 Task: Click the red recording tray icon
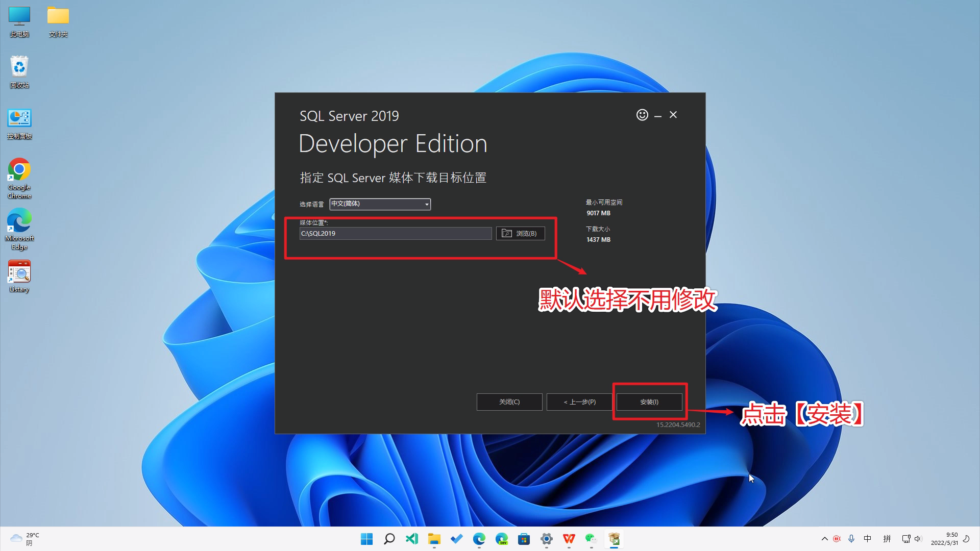click(x=837, y=539)
